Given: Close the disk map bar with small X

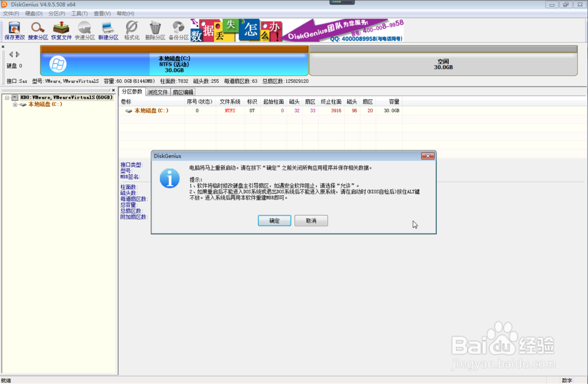Looking at the screenshot, I should tap(3, 47).
